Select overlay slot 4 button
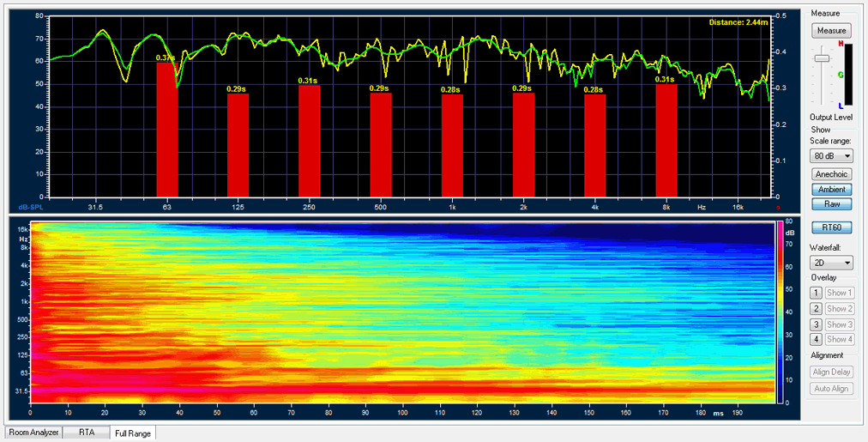The width and height of the screenshot is (868, 442). point(817,341)
